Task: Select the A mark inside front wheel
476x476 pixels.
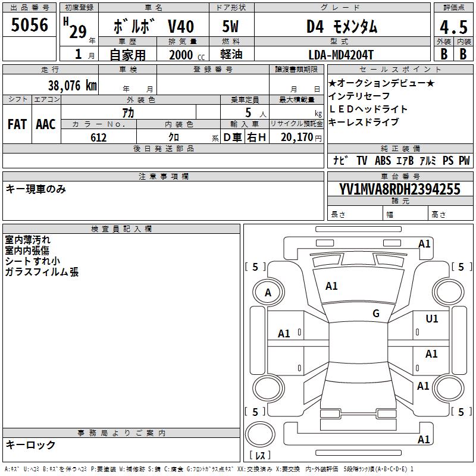Action: pos(268,293)
